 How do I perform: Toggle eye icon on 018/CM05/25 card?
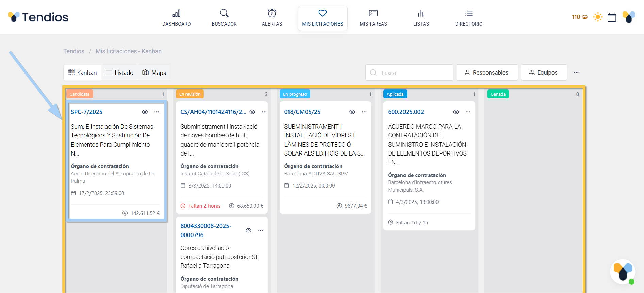pos(352,112)
